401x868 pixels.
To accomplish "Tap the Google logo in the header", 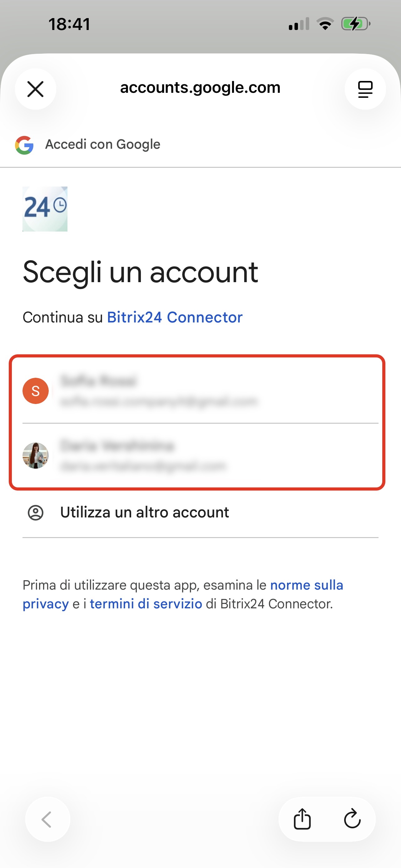I will tap(24, 145).
